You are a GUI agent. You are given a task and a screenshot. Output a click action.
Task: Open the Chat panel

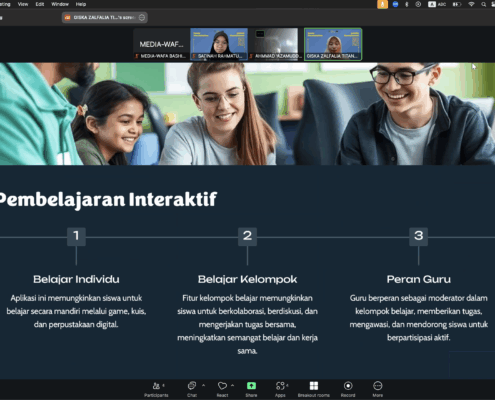(192, 389)
